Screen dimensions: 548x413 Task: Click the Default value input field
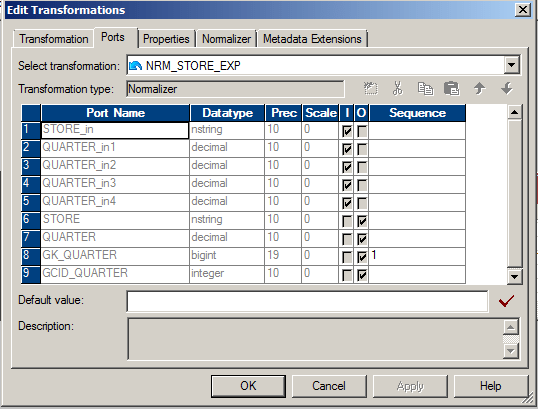click(307, 301)
